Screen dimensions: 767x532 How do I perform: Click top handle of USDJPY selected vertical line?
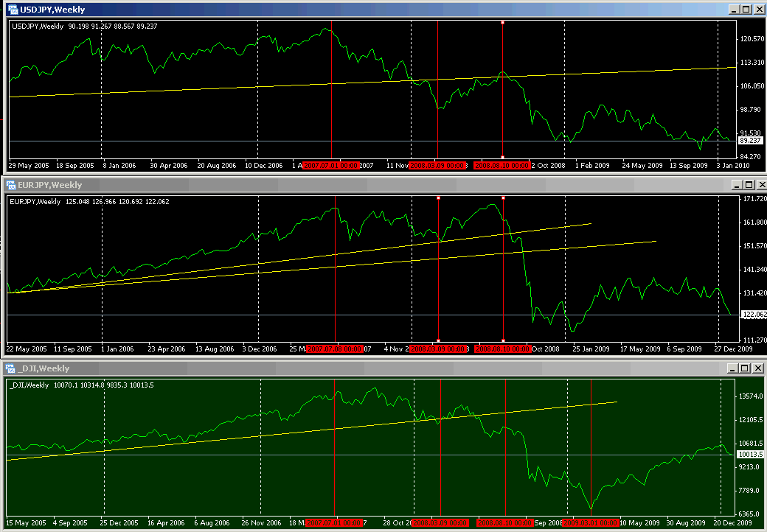click(x=502, y=23)
